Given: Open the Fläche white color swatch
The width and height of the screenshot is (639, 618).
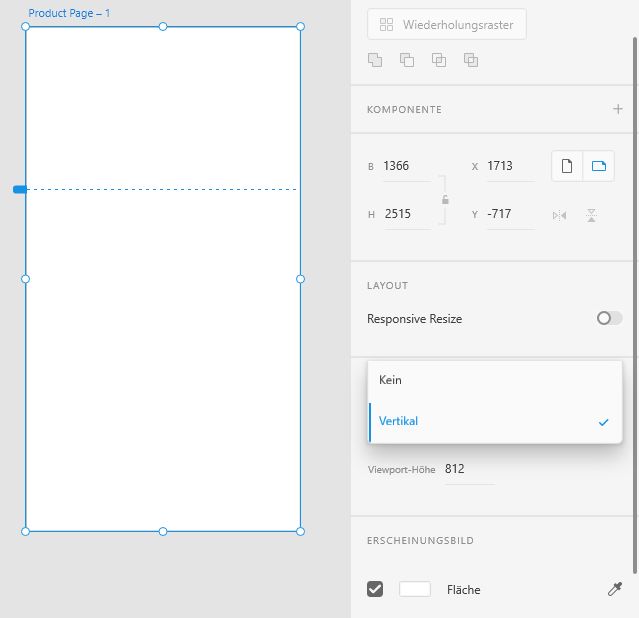Looking at the screenshot, I should pyautogui.click(x=415, y=589).
